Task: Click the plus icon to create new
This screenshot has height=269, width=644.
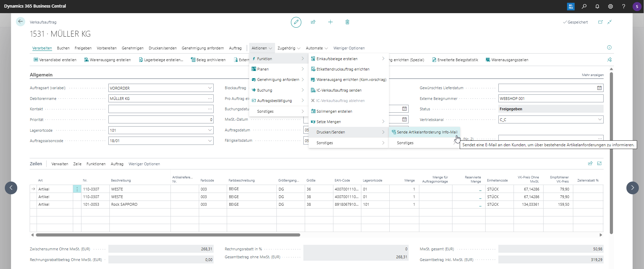Action: point(330,22)
